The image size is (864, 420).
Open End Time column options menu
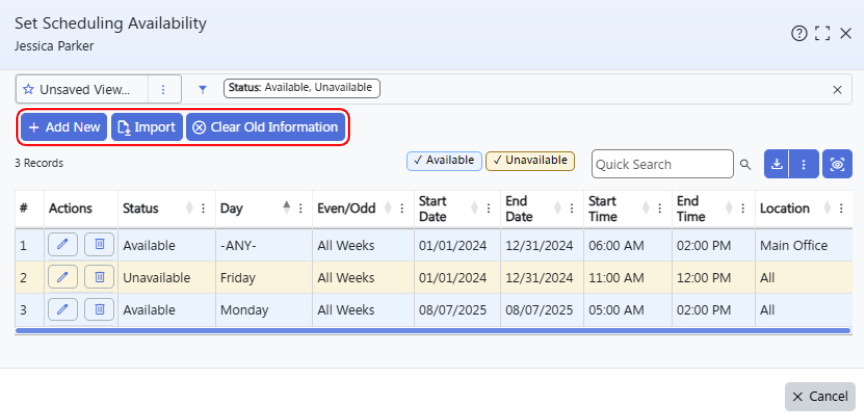pos(743,208)
